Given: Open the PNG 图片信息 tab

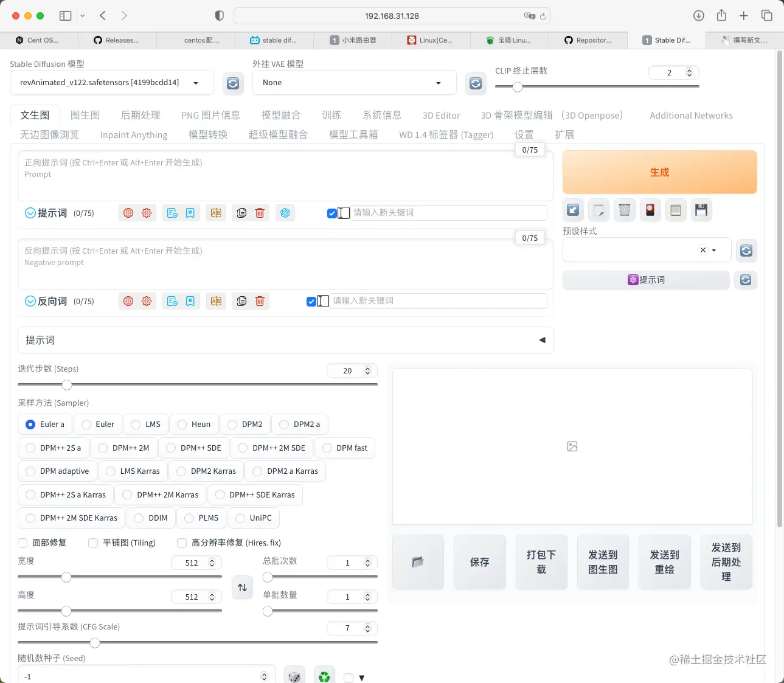Looking at the screenshot, I should (210, 115).
